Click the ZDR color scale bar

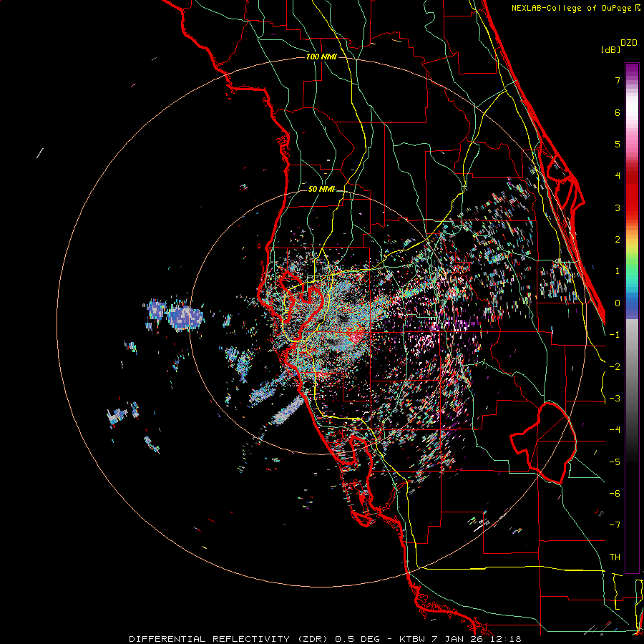[x=632, y=318]
